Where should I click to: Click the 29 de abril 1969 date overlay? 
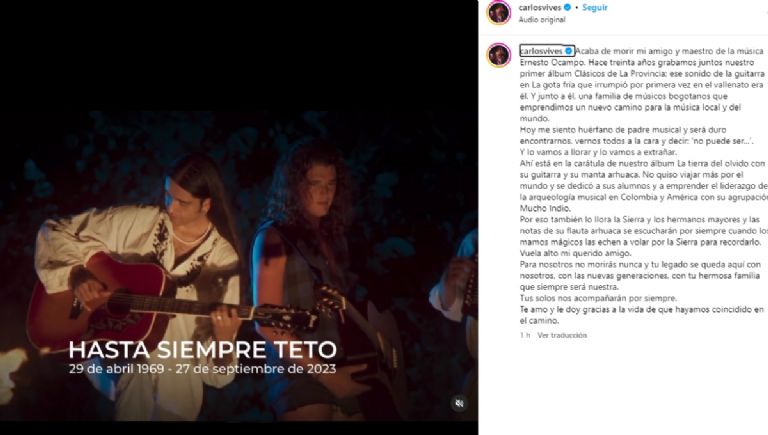(116, 369)
